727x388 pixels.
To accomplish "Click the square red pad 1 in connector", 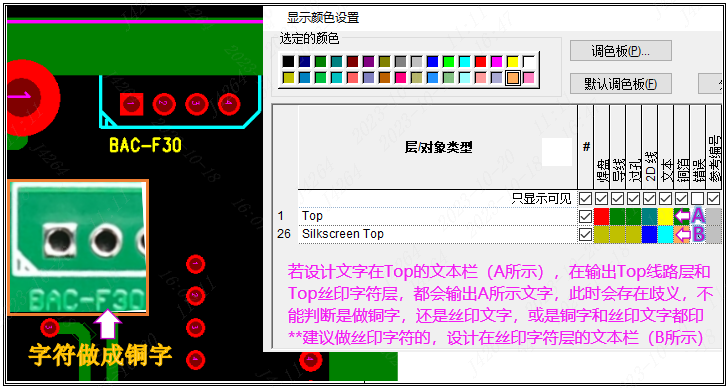I will pyautogui.click(x=131, y=104).
